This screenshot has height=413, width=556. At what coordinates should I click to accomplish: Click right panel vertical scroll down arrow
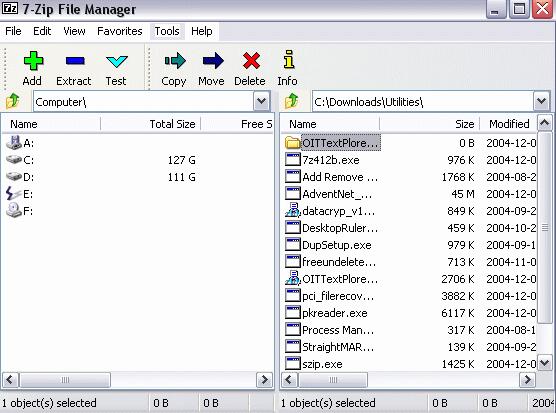point(545,363)
